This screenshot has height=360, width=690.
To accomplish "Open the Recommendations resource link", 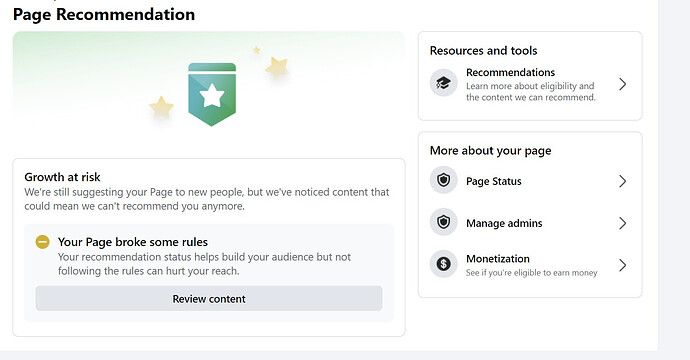I will click(x=530, y=84).
